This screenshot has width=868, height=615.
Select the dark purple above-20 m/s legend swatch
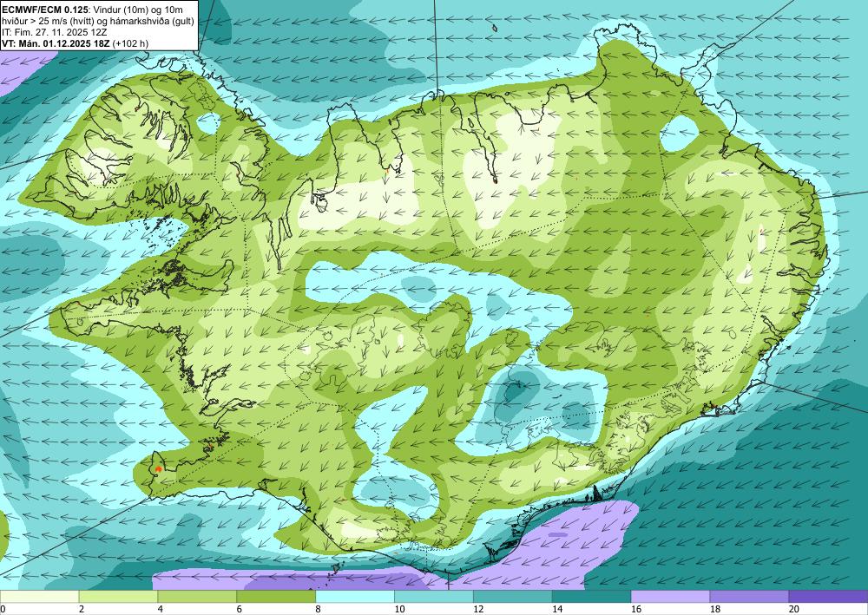pos(828,597)
